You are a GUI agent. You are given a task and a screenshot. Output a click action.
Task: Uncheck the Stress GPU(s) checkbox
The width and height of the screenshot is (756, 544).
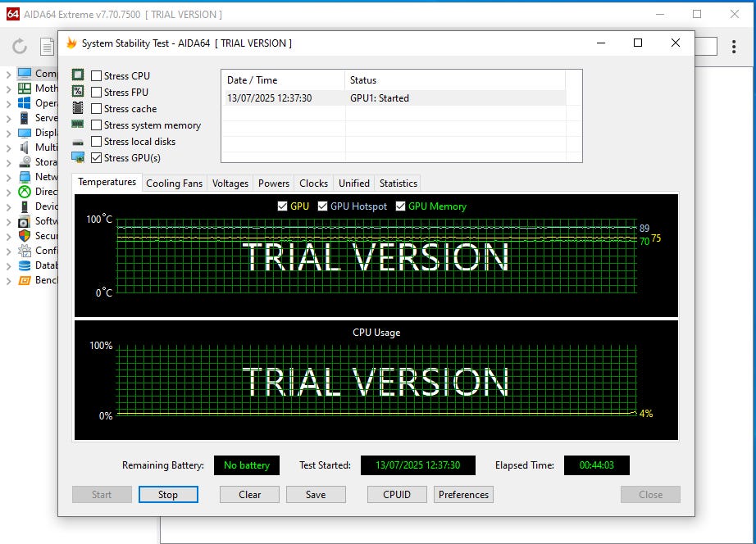pyautogui.click(x=97, y=158)
